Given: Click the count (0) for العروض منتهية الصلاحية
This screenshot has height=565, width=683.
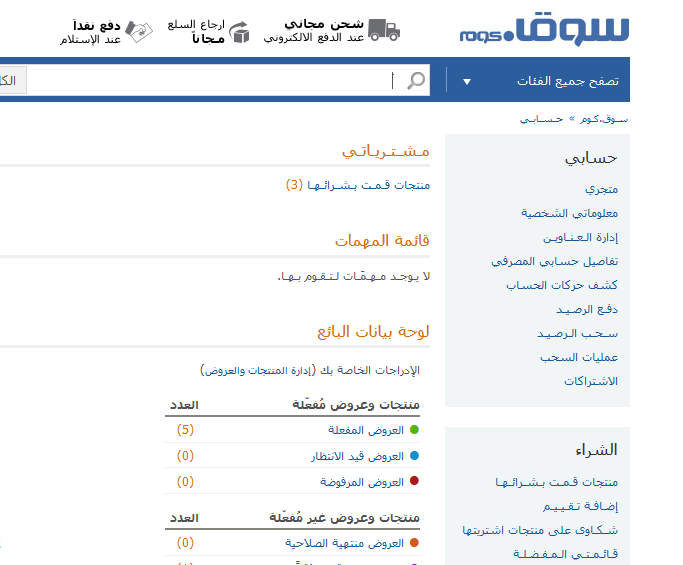Looking at the screenshot, I should click(x=185, y=543).
